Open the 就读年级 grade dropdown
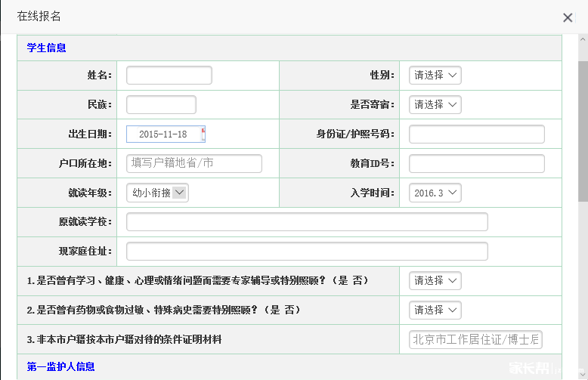This screenshot has height=380, width=588. 157,193
